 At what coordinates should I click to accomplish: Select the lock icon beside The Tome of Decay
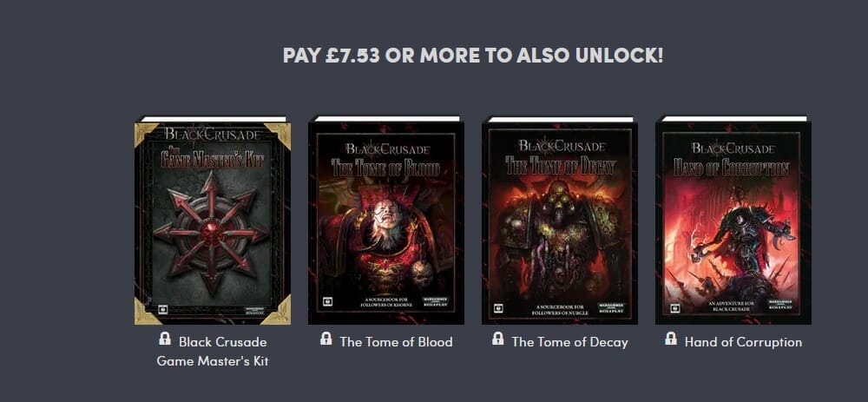coord(497,339)
